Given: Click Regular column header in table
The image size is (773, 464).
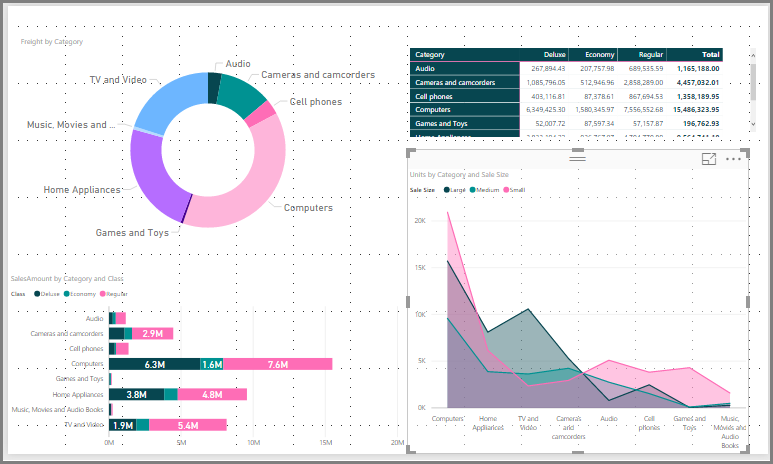Looking at the screenshot, I should coord(649,54).
